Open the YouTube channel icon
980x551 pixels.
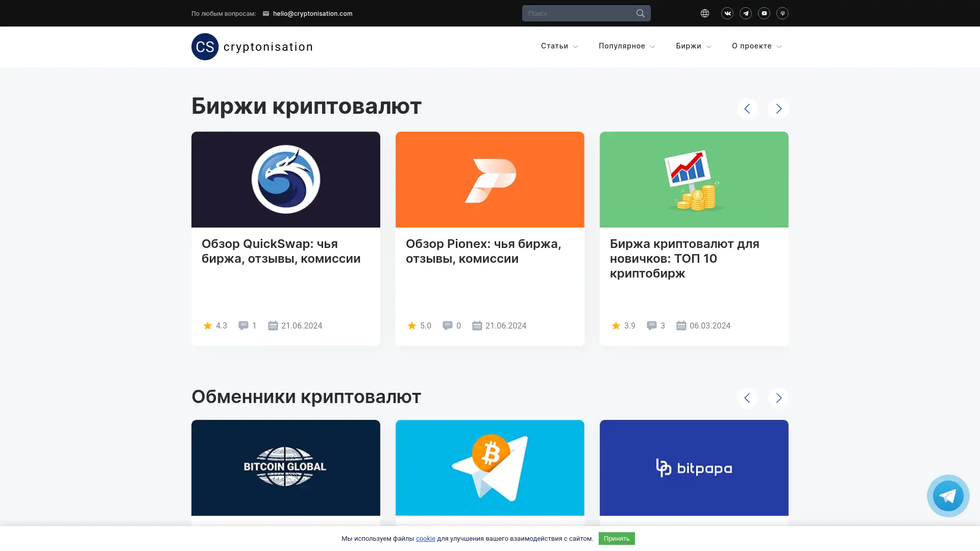click(x=764, y=13)
